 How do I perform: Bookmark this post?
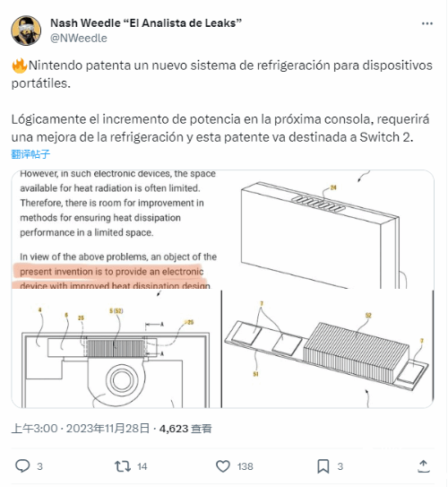pyautogui.click(x=323, y=466)
